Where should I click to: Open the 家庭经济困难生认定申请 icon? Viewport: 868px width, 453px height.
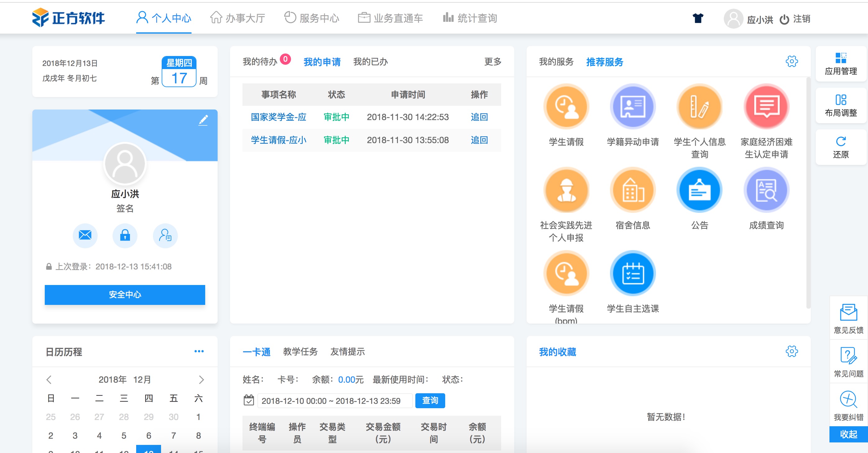[766, 107]
